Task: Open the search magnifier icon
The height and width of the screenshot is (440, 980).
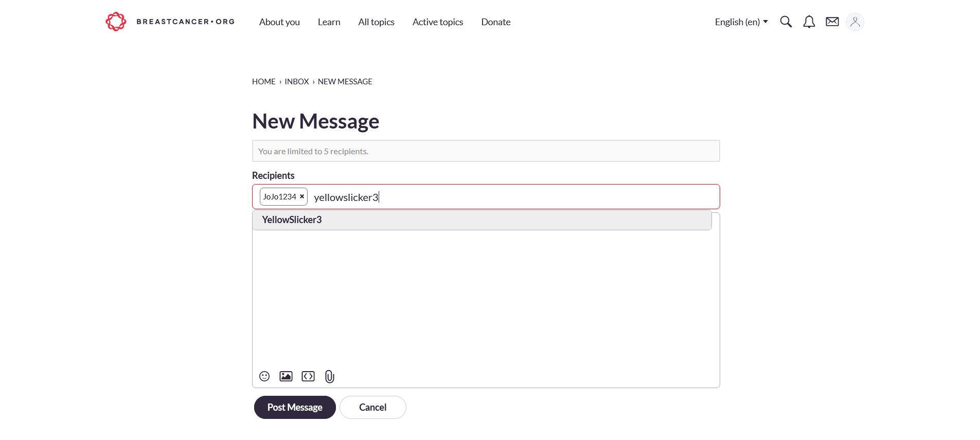Action: (x=786, y=22)
